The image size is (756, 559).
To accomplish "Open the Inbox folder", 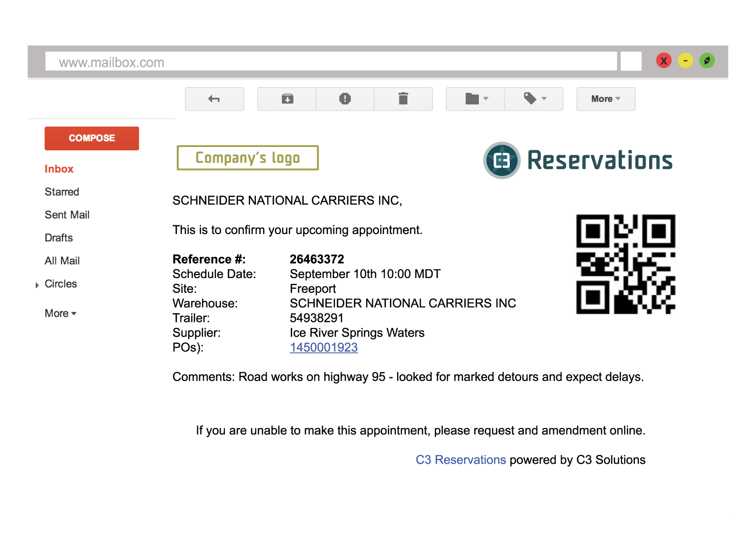I will 59,169.
